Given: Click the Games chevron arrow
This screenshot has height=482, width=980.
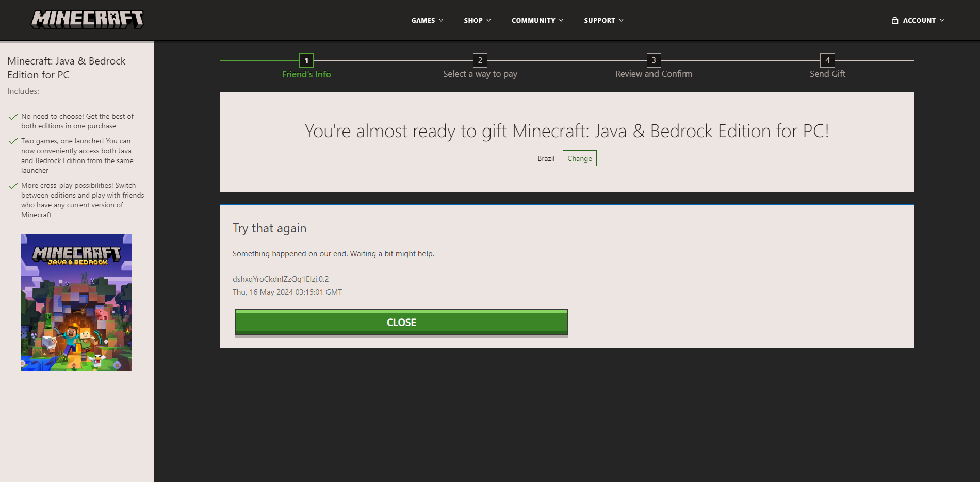Looking at the screenshot, I should (441, 20).
